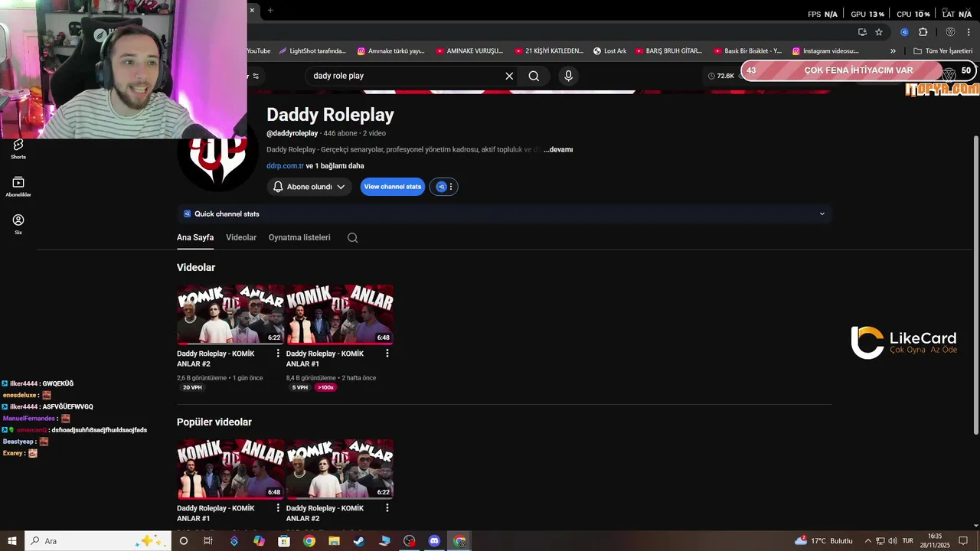980x551 pixels.
Task: Open Daddy Roleplay KOMİK ANLAR #1 title in Videolar
Action: [x=325, y=359]
